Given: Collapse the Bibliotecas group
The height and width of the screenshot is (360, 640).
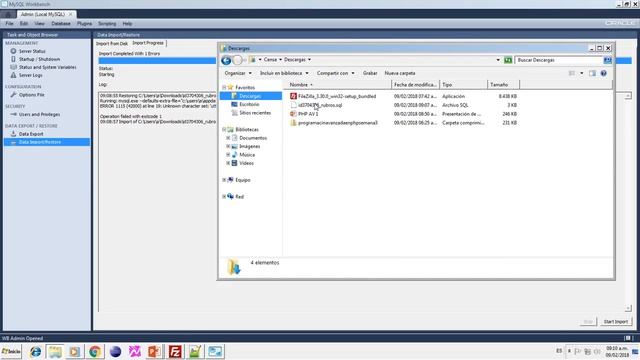Looking at the screenshot, I should (x=224, y=129).
